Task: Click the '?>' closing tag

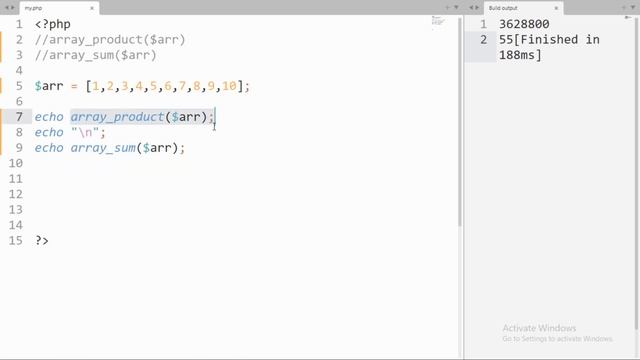Action: [x=42, y=240]
